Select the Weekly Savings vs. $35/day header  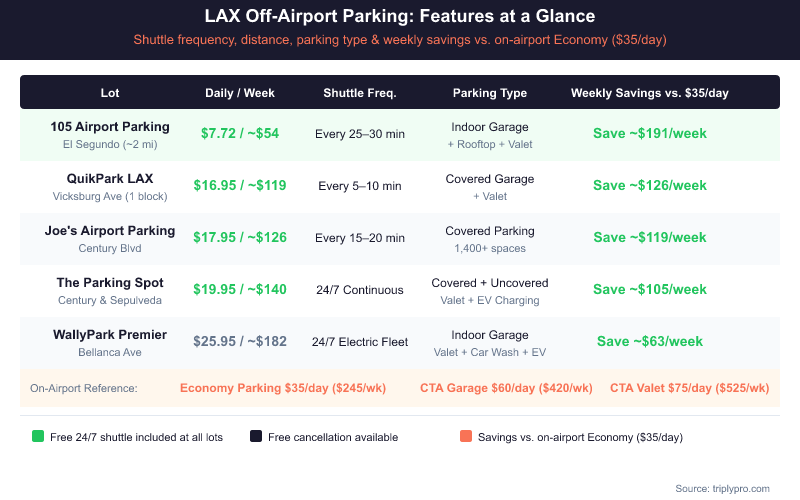650,93
